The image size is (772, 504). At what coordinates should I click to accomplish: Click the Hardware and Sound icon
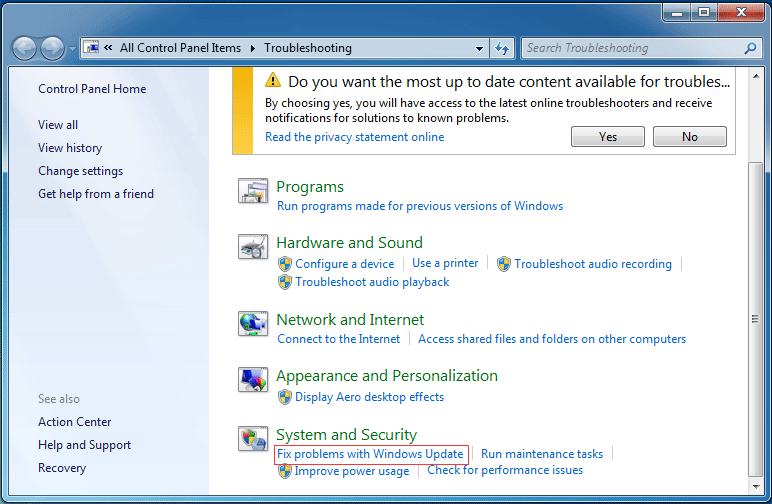(x=253, y=247)
